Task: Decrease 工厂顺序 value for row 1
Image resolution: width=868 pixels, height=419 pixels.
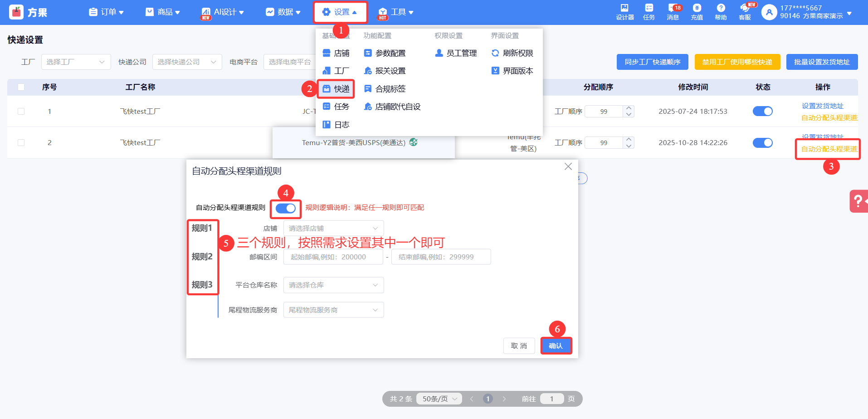Action: click(x=629, y=114)
